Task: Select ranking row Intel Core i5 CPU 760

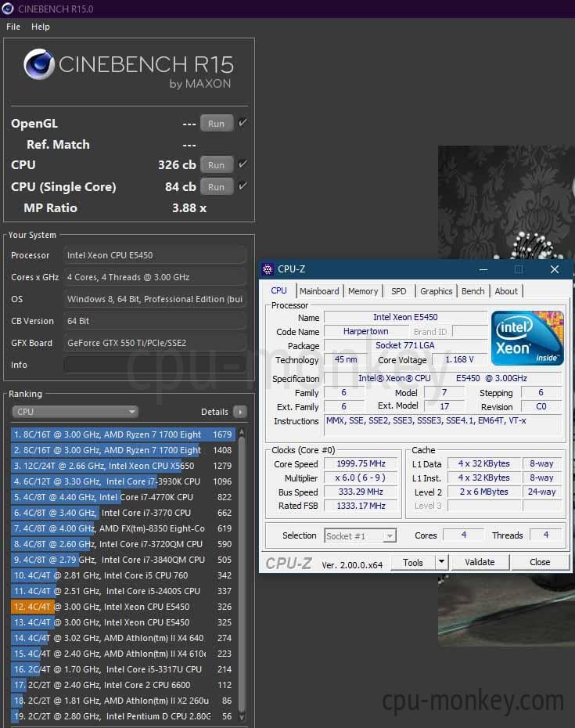Action: [123, 575]
